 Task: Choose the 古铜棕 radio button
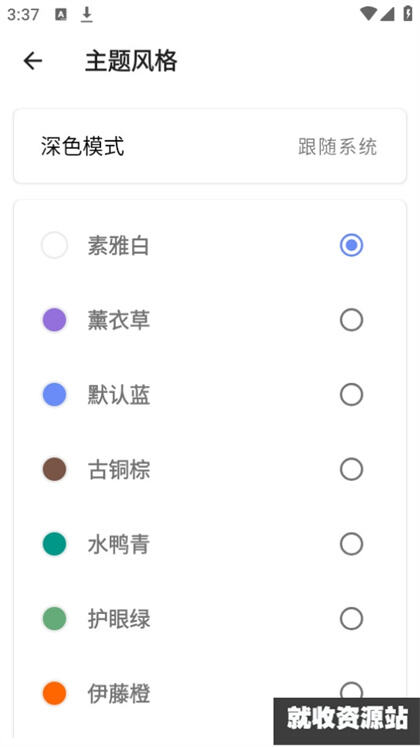[351, 469]
